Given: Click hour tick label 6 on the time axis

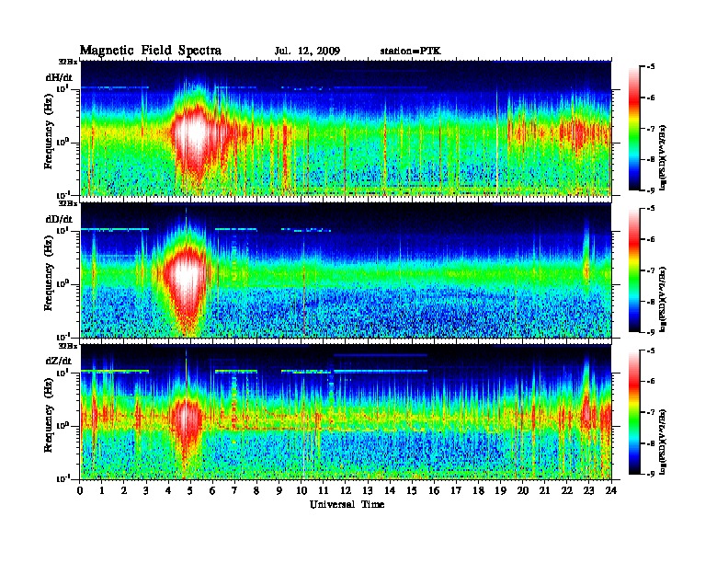Looking at the screenshot, I should click(x=212, y=490).
